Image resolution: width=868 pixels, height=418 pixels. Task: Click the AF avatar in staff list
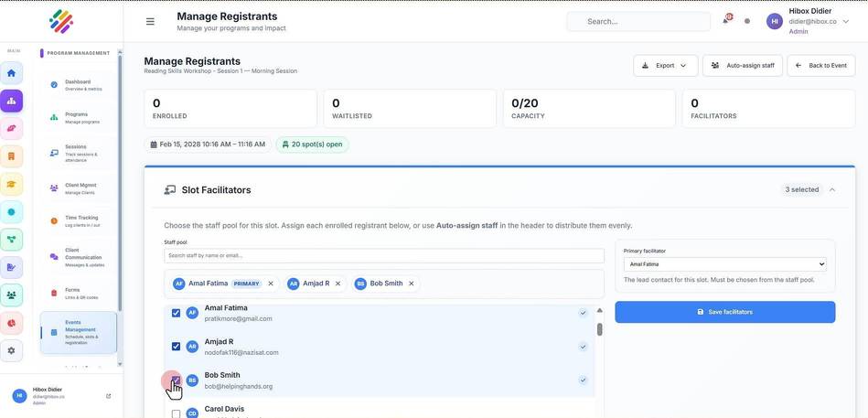pyautogui.click(x=192, y=313)
